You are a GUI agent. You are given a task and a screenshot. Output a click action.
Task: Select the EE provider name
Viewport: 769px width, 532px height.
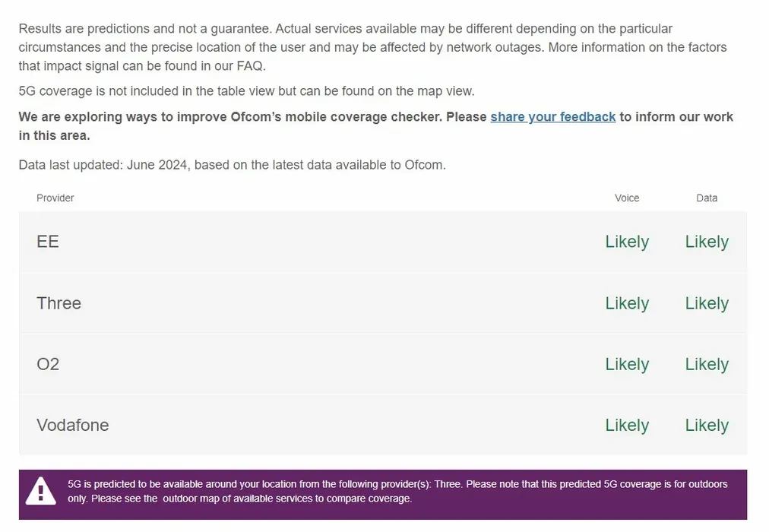48,242
